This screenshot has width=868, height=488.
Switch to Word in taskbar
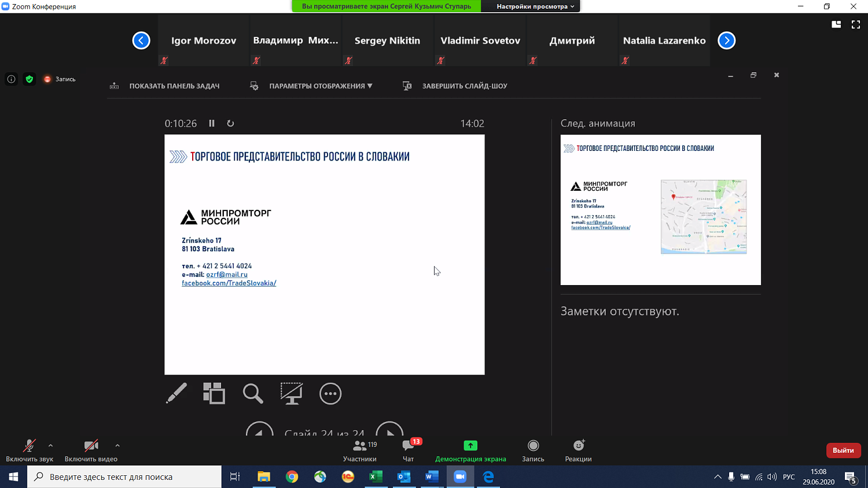pos(432,477)
